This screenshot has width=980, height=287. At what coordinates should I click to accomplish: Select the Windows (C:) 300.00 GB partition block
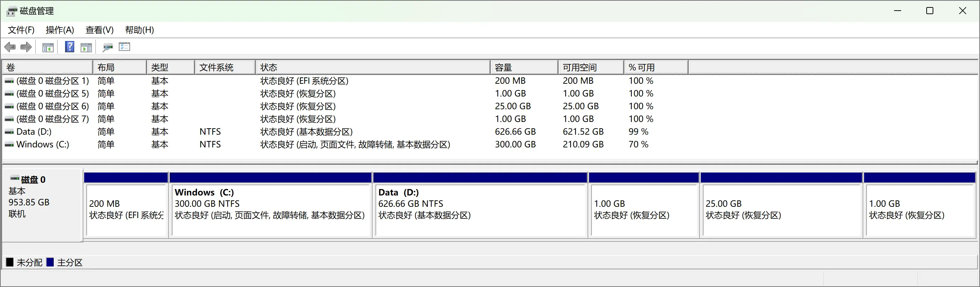[270, 211]
